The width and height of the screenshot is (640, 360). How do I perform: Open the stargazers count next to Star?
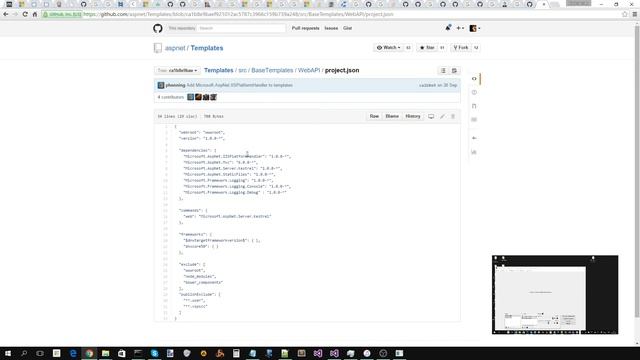[442, 48]
